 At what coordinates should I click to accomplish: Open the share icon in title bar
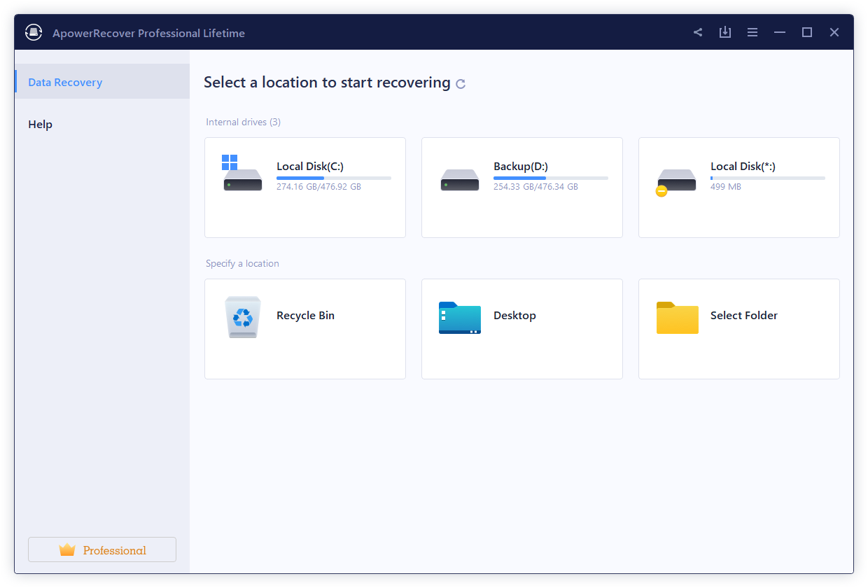coord(698,32)
